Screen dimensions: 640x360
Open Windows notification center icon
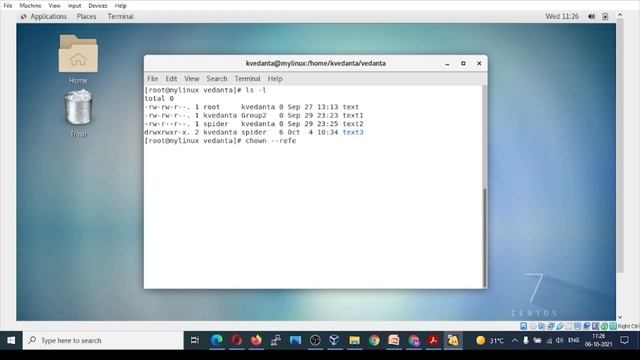click(x=624, y=340)
